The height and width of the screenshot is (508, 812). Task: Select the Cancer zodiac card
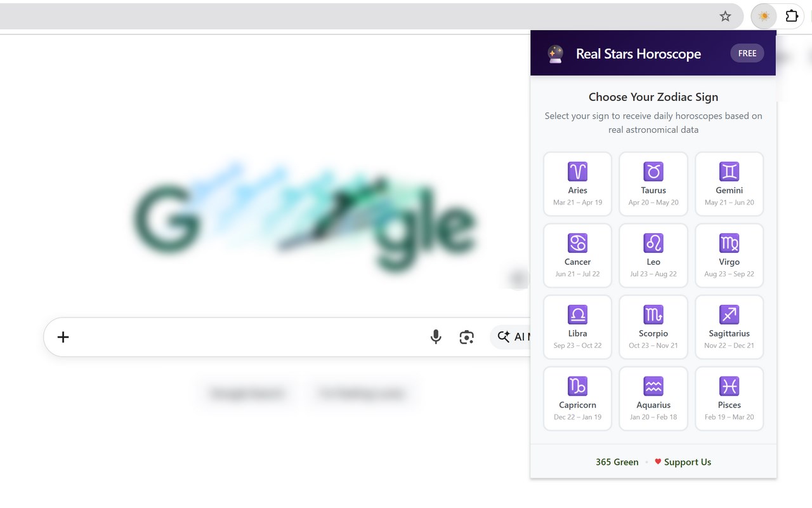(x=577, y=255)
